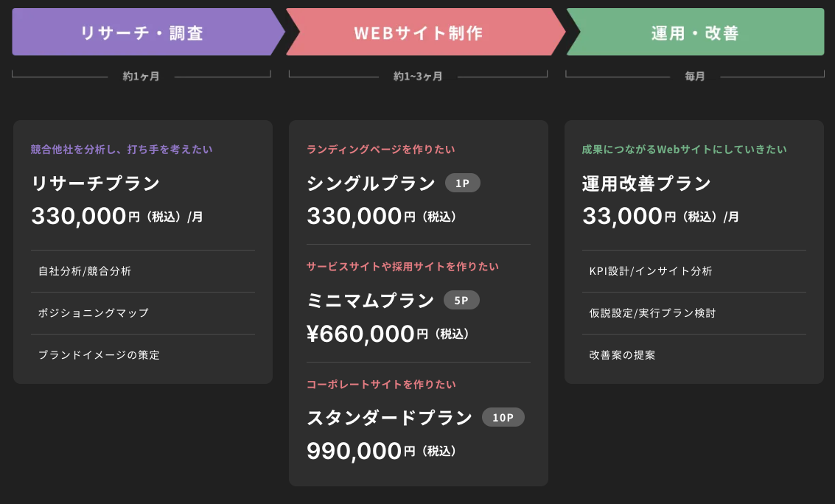Click the 10P badge beside スタンダードプラン
Screen dimensions: 835x504
[503, 418]
